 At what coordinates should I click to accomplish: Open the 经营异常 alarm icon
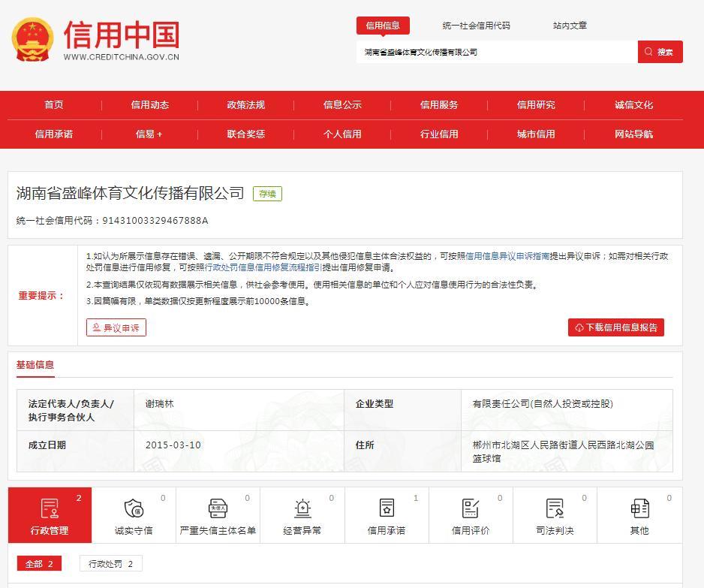coord(302,508)
